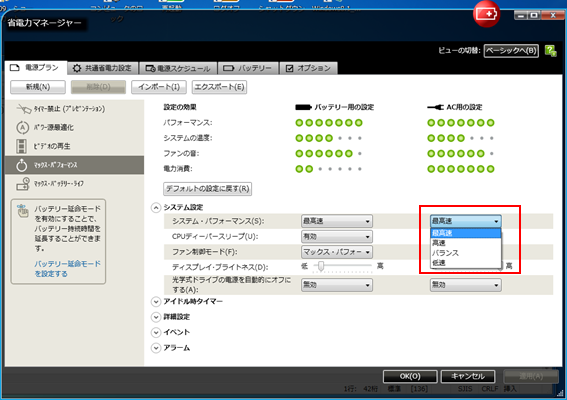This screenshot has width=567, height=400.
Task: Collapse the システム設定 section
Action: click(x=156, y=208)
